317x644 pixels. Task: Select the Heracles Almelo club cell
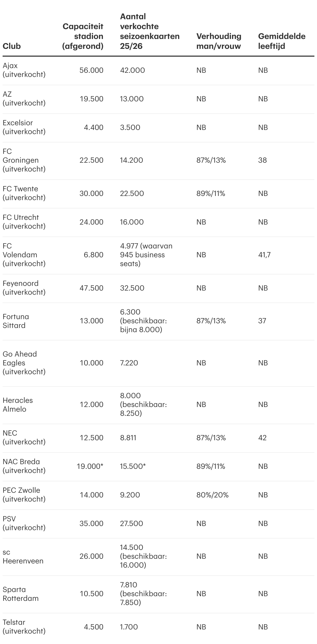pos(18,405)
